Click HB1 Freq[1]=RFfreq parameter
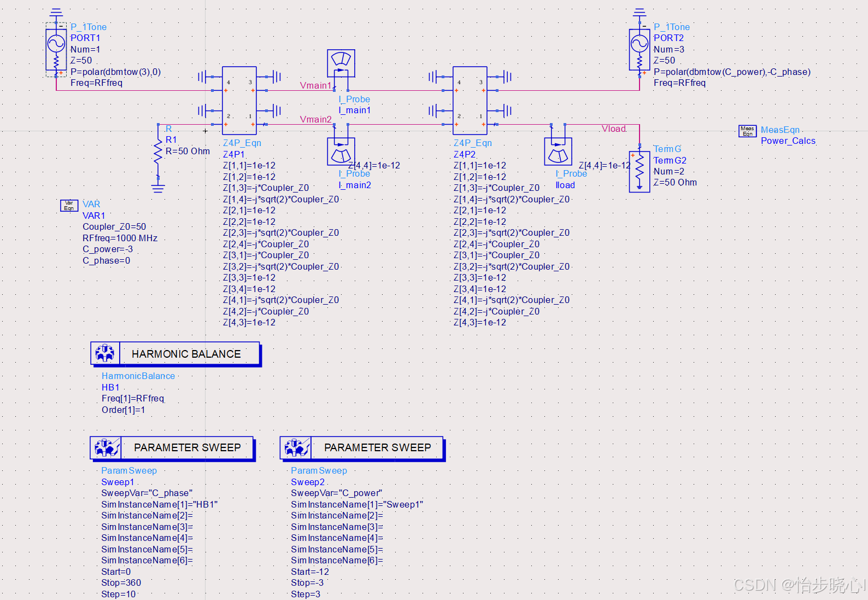 (133, 399)
